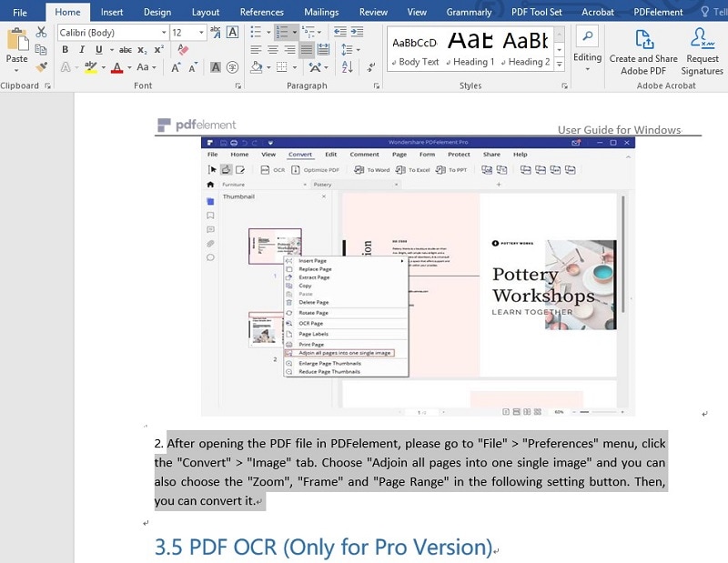Apply the Heading 2 style
The width and height of the screenshot is (728, 563).
(x=526, y=50)
